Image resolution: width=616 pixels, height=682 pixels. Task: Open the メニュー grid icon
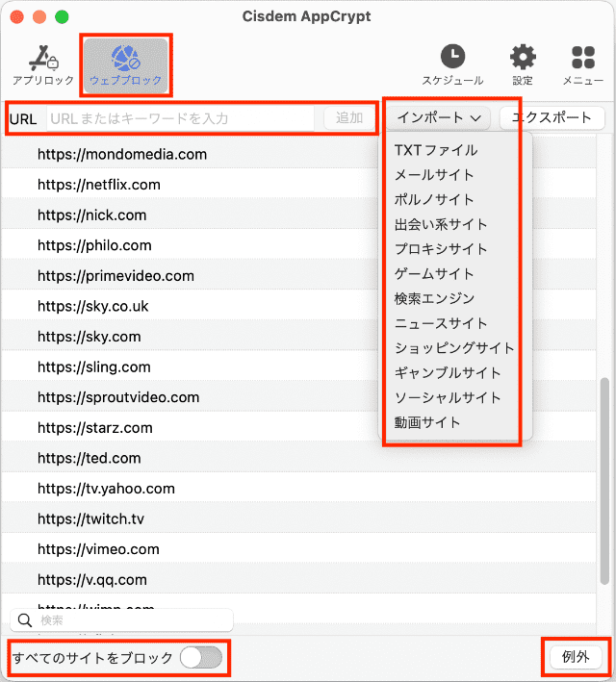point(583,64)
